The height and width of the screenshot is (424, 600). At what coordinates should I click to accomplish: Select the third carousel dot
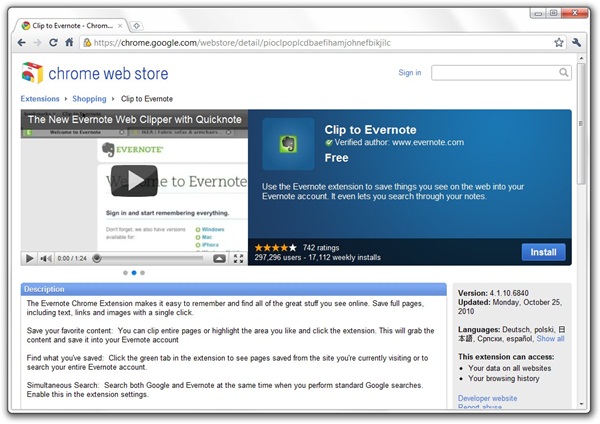(142, 273)
